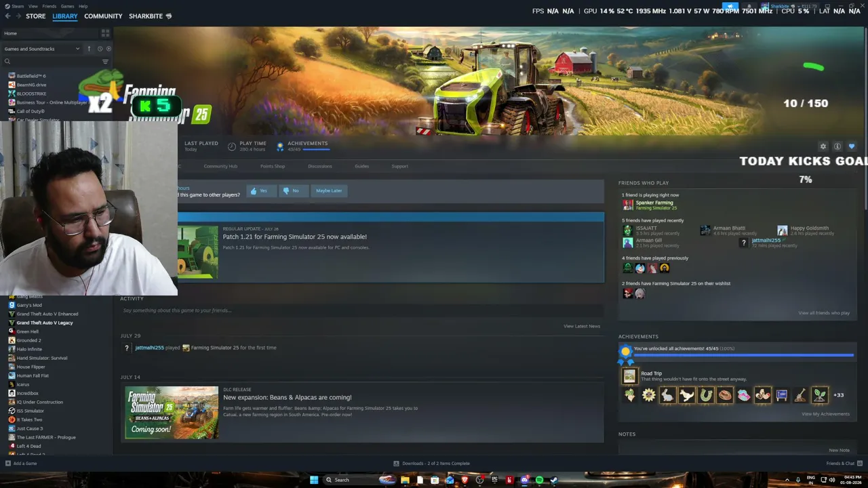Toggle sort by recent activity clock icon

100,49
